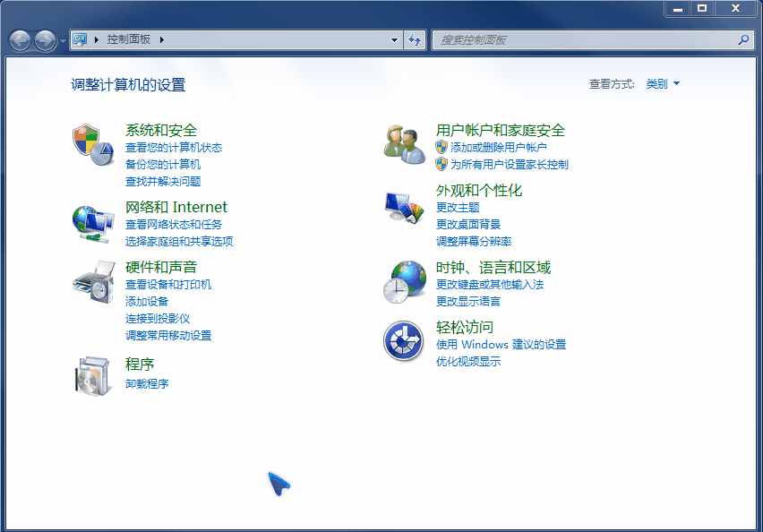Image resolution: width=763 pixels, height=532 pixels.
Task: Click 查看您的计算机状态 link
Action: 174,147
